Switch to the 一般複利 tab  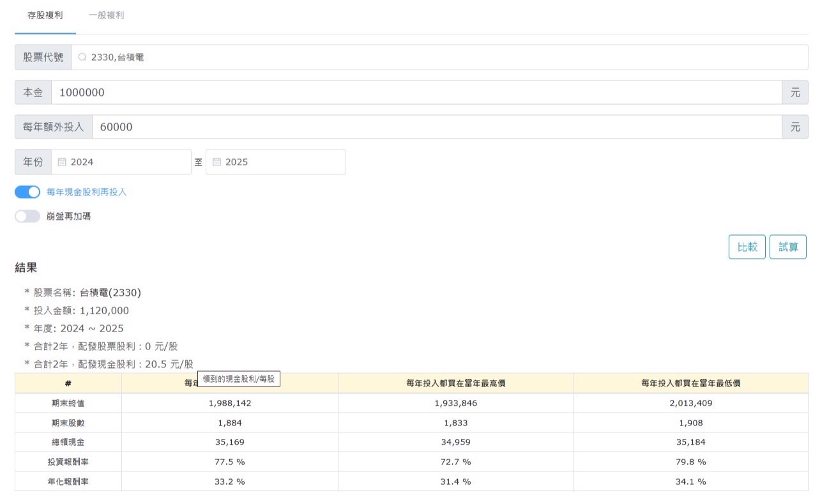[x=107, y=15]
